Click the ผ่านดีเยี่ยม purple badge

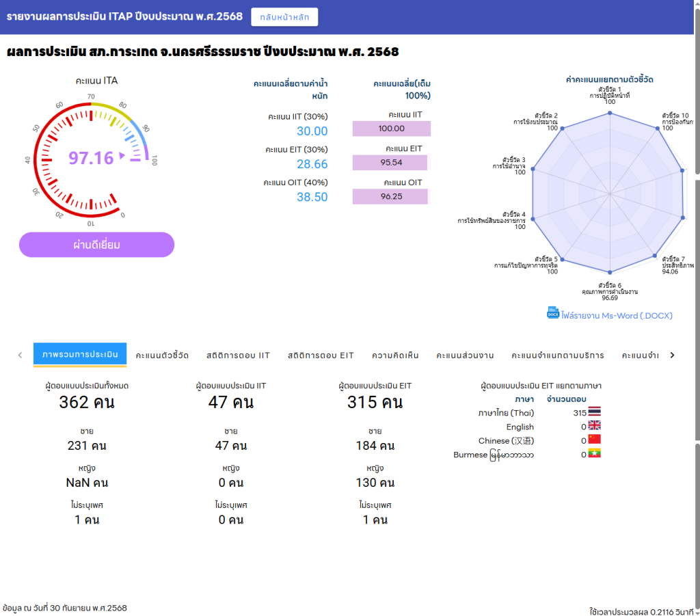(x=96, y=244)
